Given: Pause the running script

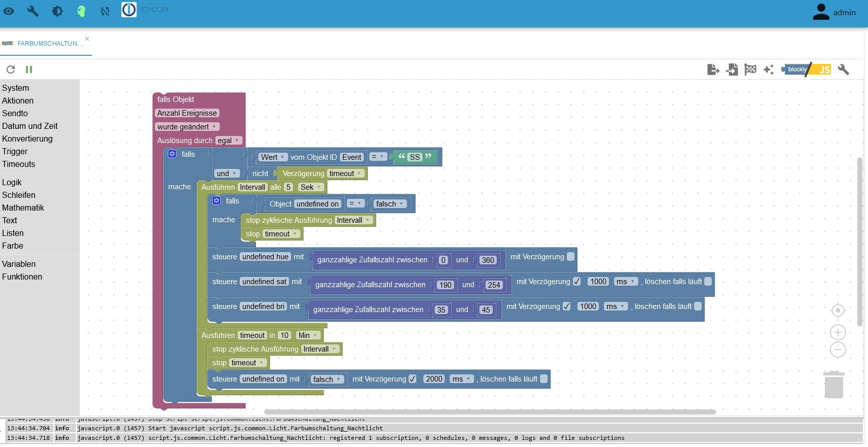Looking at the screenshot, I should point(29,70).
